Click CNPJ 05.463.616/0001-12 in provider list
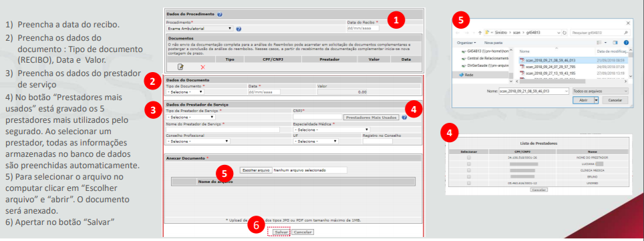 point(522,183)
